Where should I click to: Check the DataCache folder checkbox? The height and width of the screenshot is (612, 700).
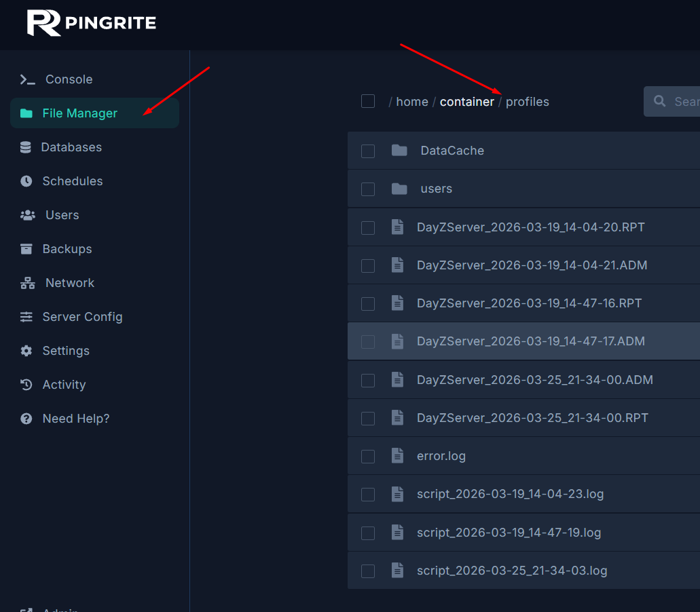[367, 151]
